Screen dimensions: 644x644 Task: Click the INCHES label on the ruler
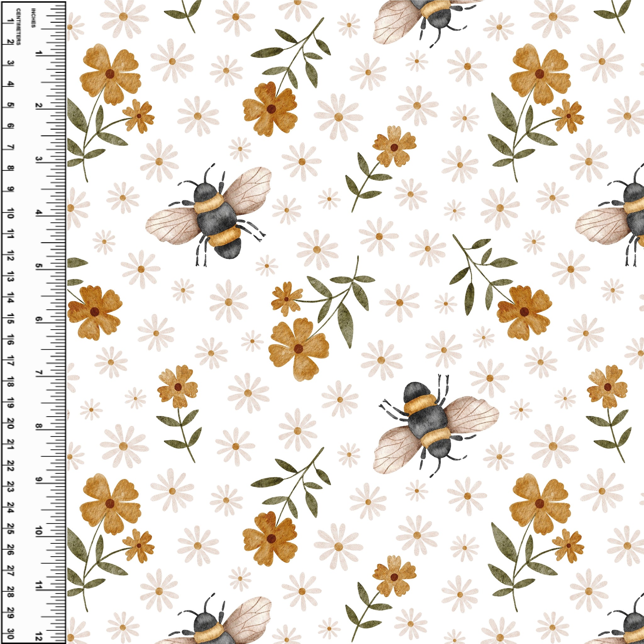(33, 19)
